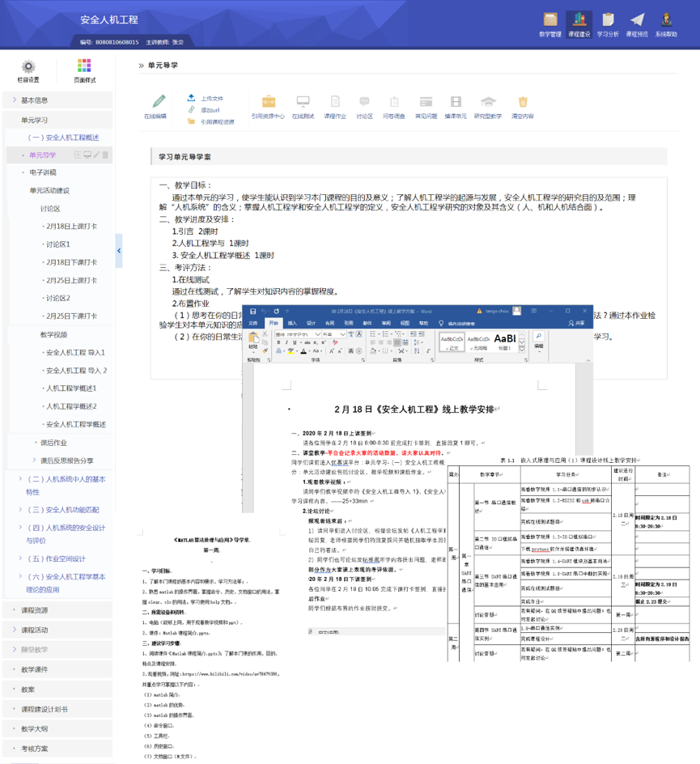The image size is (700, 764).
Task: Click Save icon in Word title bar
Action: click(252, 311)
